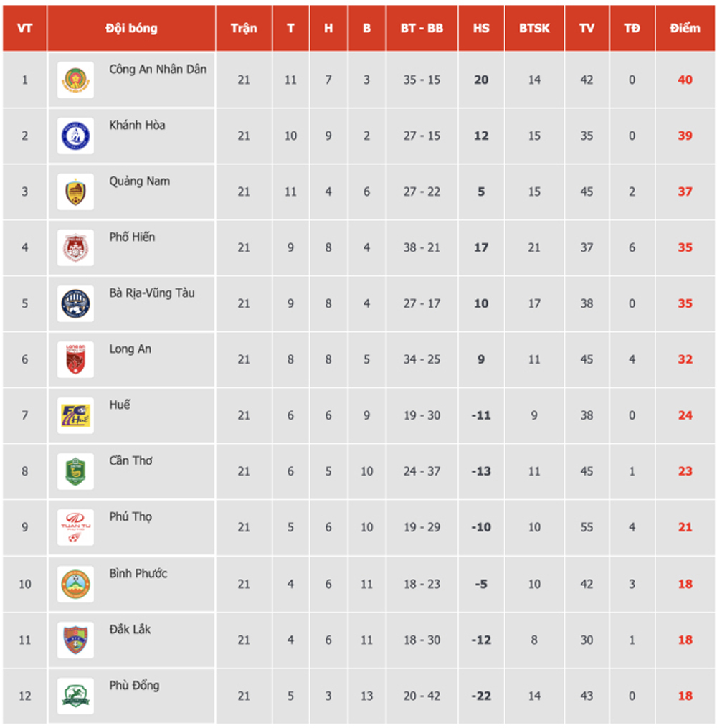Viewport: 717px width, 728px height.
Task: Open the Bình Phước team crest
Action: point(76,584)
